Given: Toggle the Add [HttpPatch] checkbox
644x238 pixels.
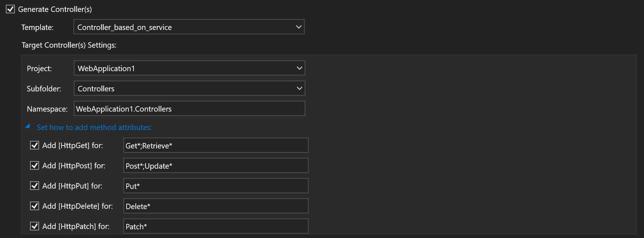Looking at the screenshot, I should 34,226.
